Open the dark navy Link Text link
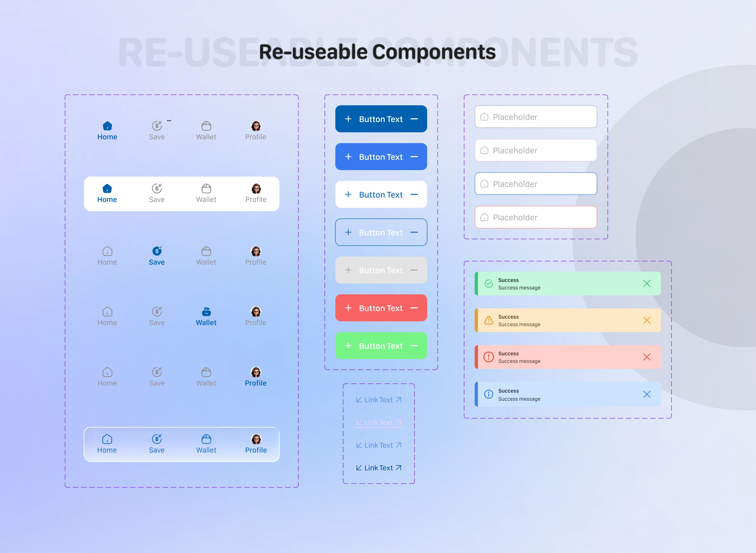 (379, 468)
